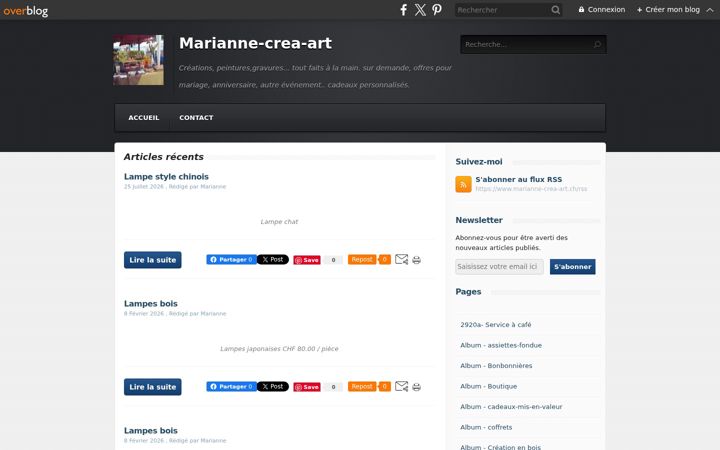Image resolution: width=720 pixels, height=450 pixels.
Task: Click Créer mon blog link
Action: coord(668,10)
